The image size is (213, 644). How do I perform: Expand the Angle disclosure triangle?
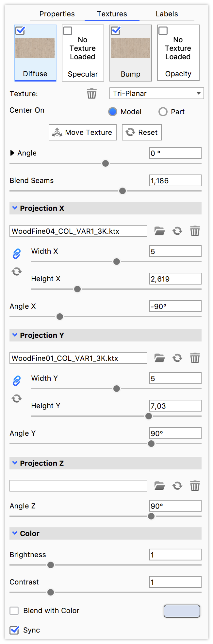(x=12, y=153)
